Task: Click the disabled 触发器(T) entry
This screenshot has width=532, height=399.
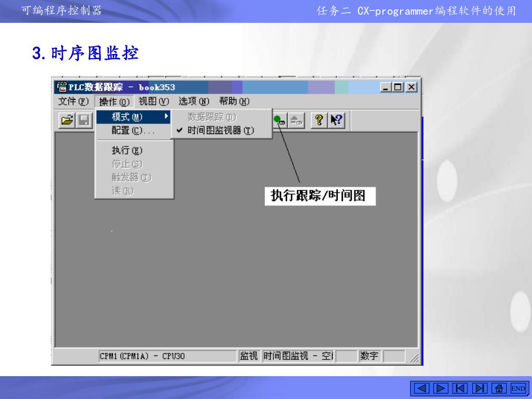Action: pos(134,178)
